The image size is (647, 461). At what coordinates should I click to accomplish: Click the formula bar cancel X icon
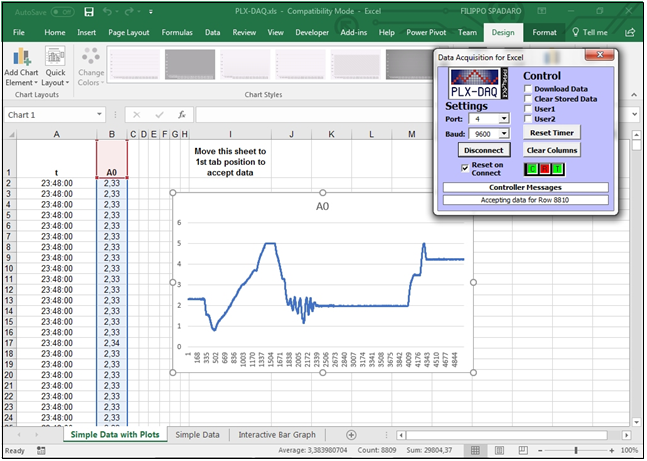coord(137,115)
